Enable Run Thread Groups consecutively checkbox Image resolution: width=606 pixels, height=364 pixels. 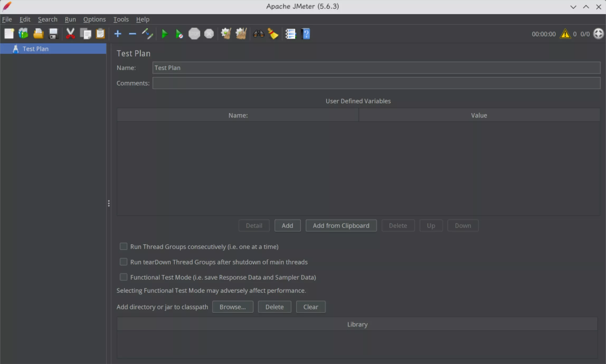point(124,247)
